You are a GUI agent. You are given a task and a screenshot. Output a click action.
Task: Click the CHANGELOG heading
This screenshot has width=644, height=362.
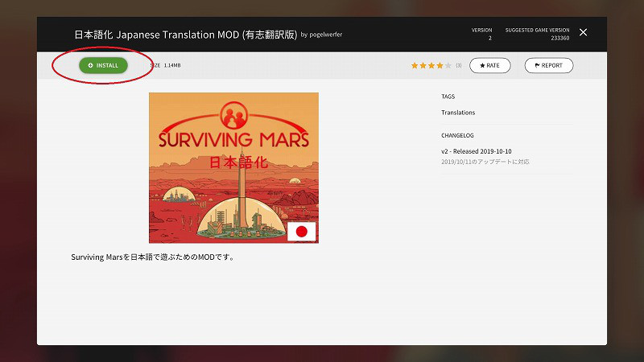coord(457,135)
